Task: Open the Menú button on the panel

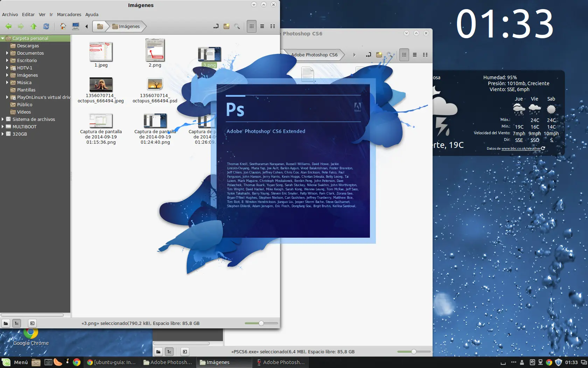Action: click(15, 362)
